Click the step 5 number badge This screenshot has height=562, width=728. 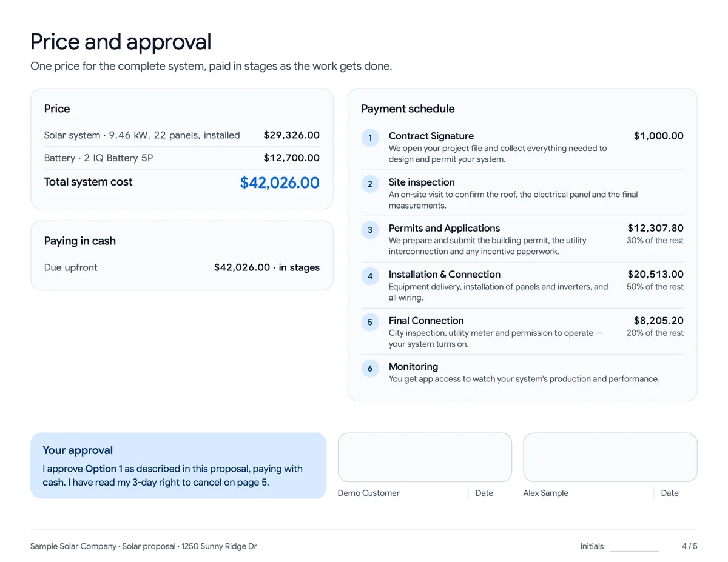pyautogui.click(x=370, y=323)
